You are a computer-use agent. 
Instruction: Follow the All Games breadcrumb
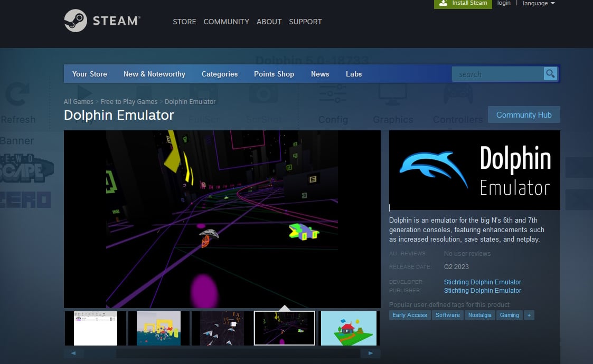pos(78,102)
